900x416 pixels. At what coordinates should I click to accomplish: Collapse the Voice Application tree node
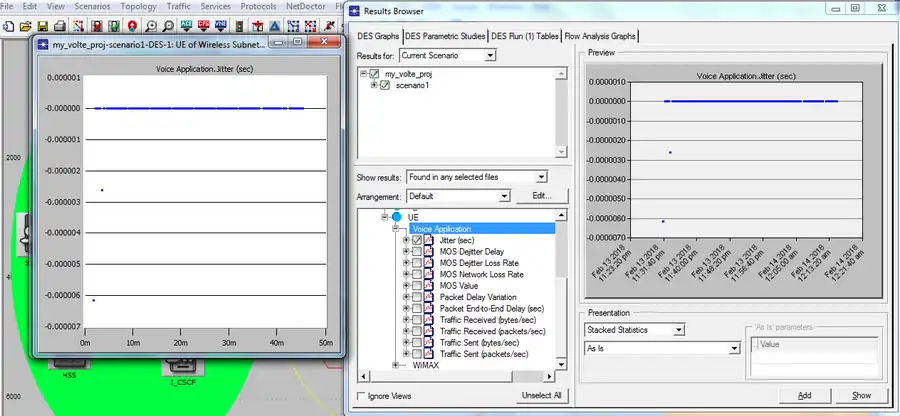pyautogui.click(x=395, y=229)
